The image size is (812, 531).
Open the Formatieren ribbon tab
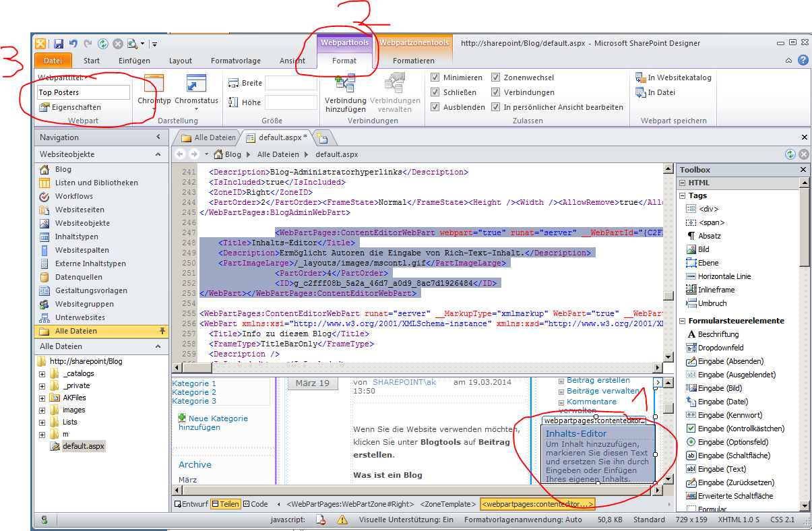pyautogui.click(x=414, y=61)
